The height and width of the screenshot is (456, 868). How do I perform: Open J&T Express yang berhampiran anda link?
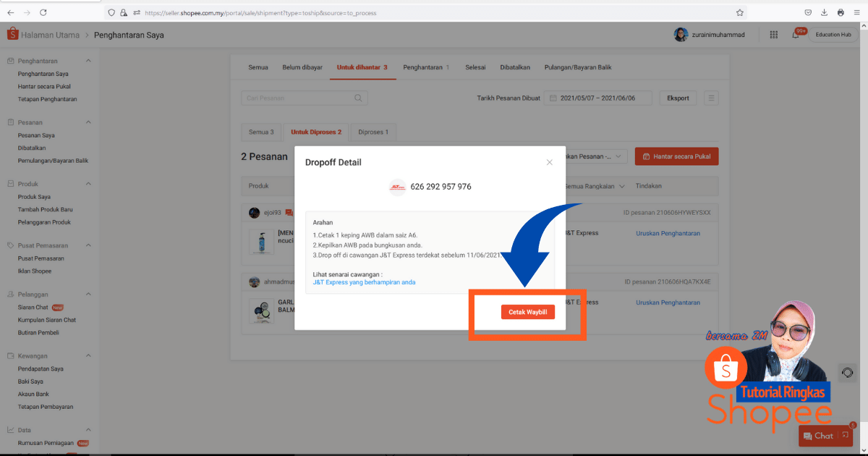click(x=365, y=282)
